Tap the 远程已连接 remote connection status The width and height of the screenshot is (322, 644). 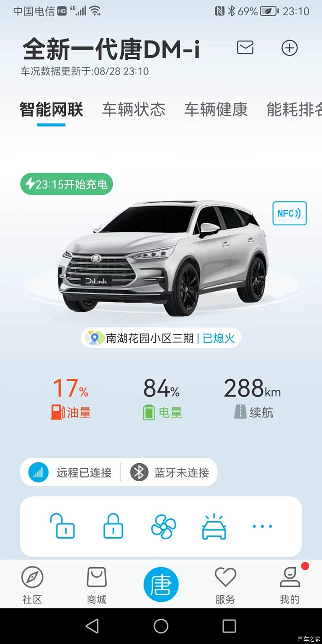pyautogui.click(x=70, y=472)
